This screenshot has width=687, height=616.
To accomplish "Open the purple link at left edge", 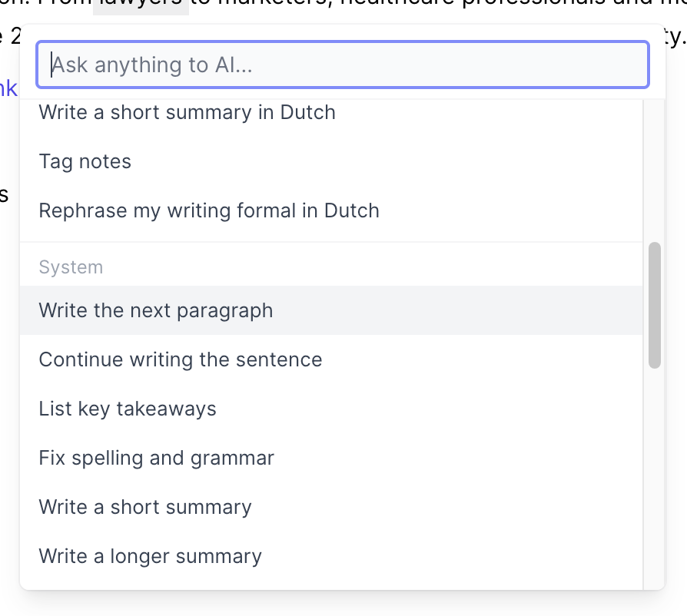I will click(8, 89).
